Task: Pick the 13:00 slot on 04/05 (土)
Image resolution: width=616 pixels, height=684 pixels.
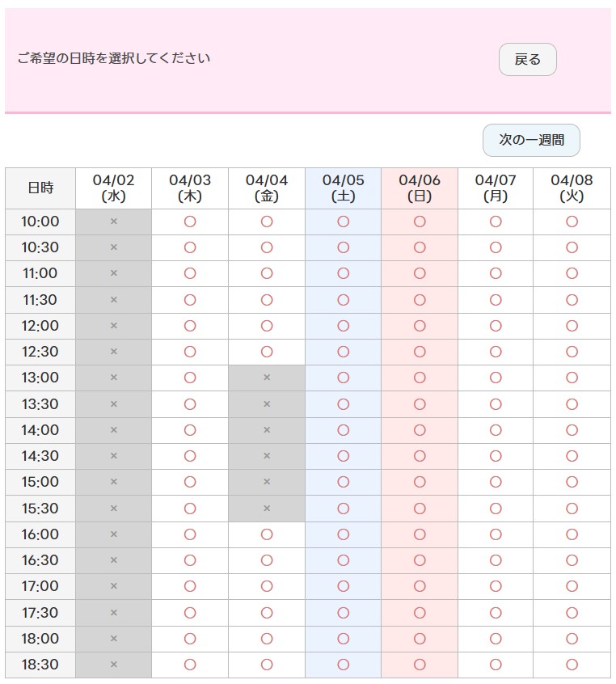Action: tap(344, 378)
